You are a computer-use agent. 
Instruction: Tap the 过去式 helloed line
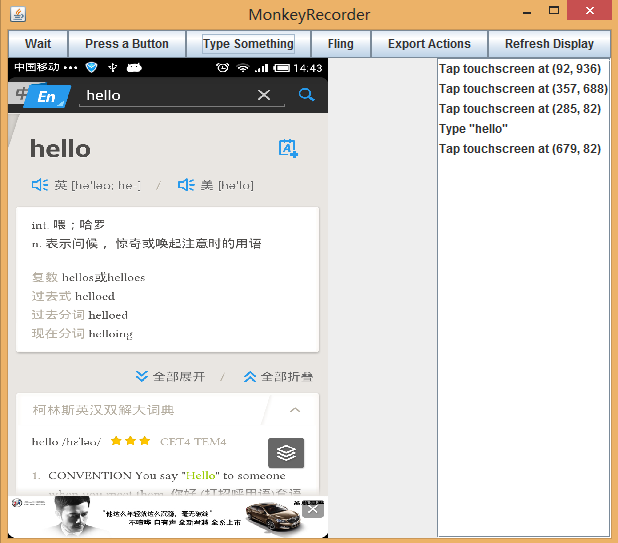(x=73, y=296)
